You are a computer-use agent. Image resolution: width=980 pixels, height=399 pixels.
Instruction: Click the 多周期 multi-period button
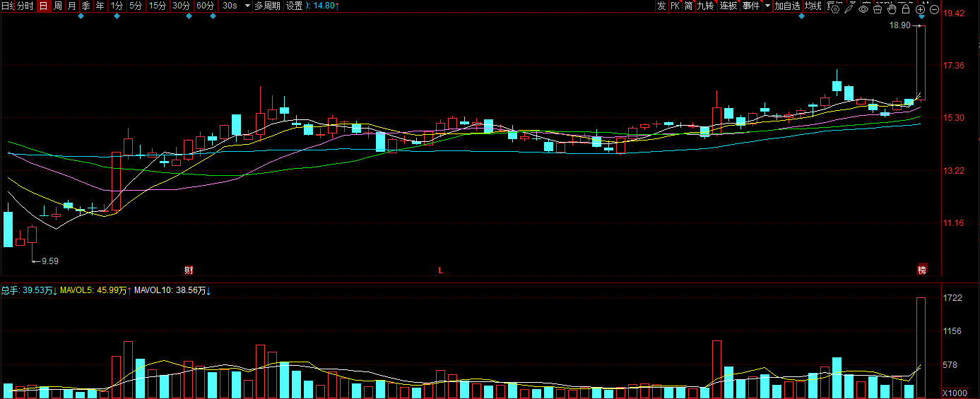click(x=267, y=6)
